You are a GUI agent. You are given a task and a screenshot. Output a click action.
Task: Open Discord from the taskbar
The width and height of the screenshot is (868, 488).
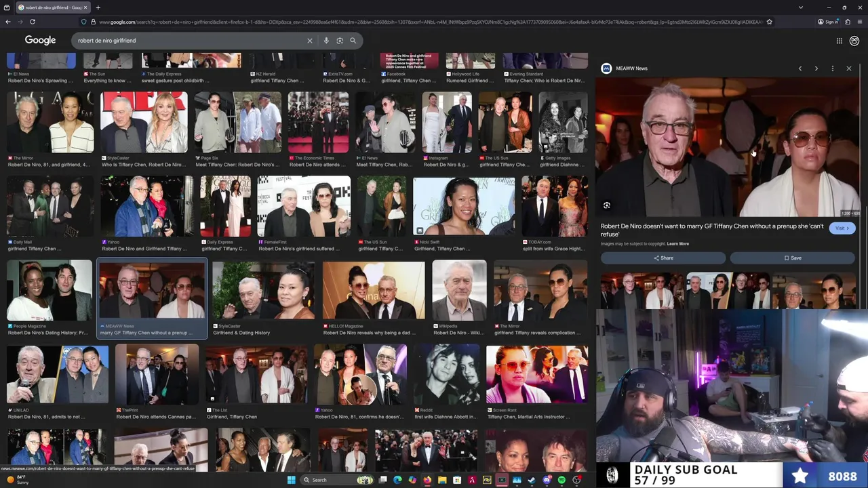(547, 480)
